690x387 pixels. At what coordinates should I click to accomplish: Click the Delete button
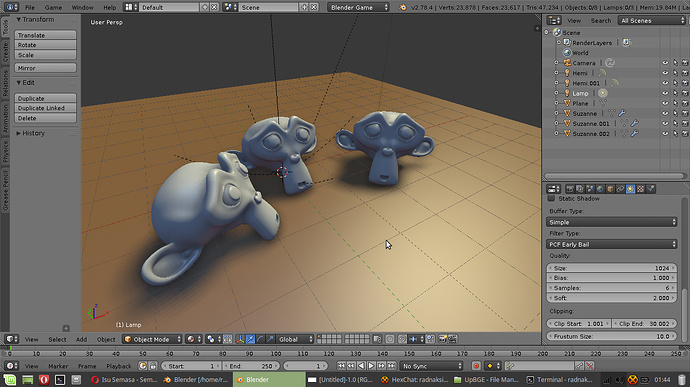[x=45, y=118]
